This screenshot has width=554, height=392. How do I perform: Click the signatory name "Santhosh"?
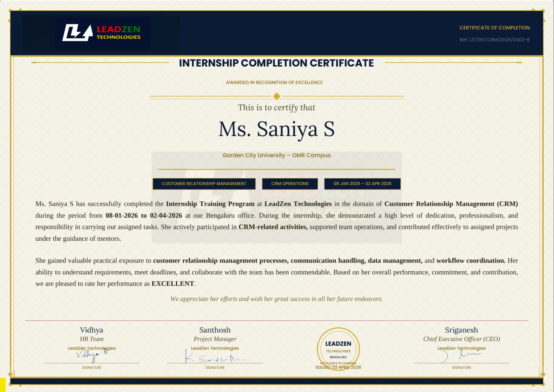pyautogui.click(x=215, y=330)
